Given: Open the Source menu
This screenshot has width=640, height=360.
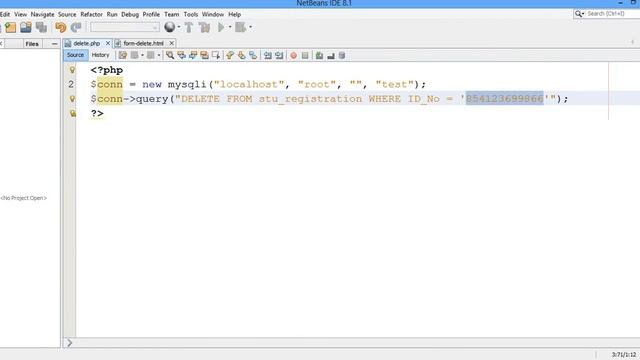Looking at the screenshot, I should pos(67,14).
